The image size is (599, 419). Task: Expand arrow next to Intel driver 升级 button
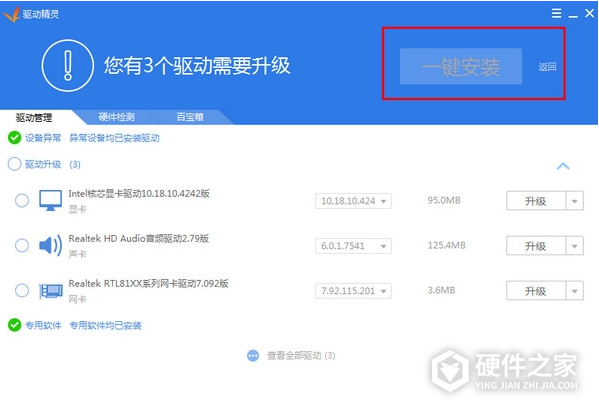tap(575, 201)
